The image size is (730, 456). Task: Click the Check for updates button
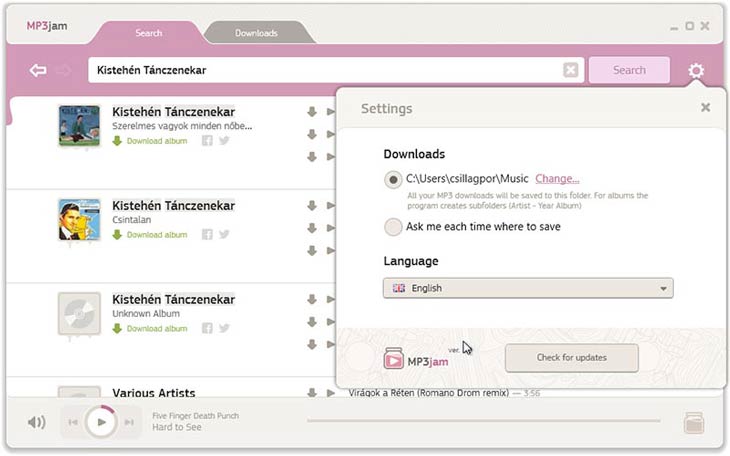tap(571, 357)
